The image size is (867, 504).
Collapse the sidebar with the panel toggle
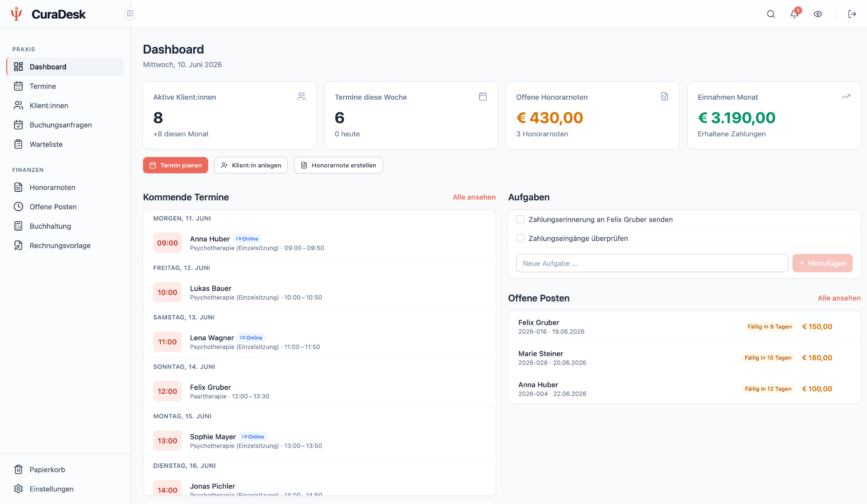tap(130, 14)
